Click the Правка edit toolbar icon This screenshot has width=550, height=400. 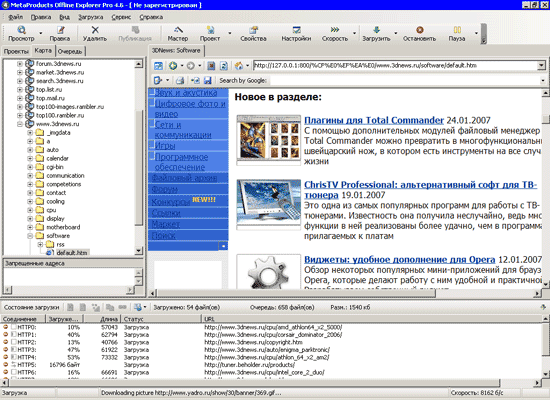coord(61,30)
